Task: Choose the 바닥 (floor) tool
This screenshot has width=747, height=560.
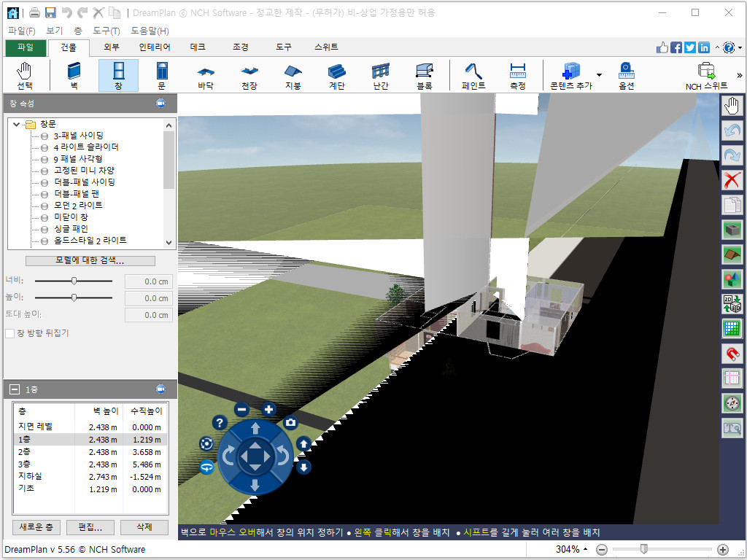Action: click(206, 76)
